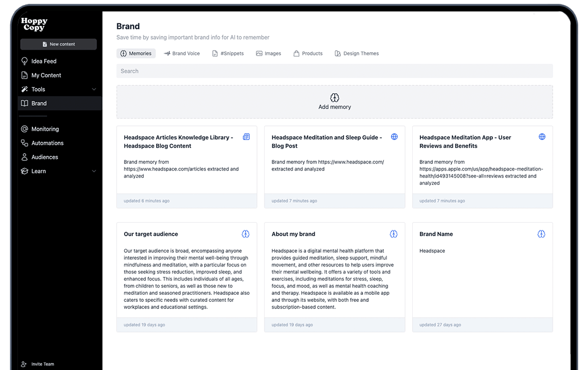Select Brand in the sidebar
This screenshot has height=370, width=588.
60,103
